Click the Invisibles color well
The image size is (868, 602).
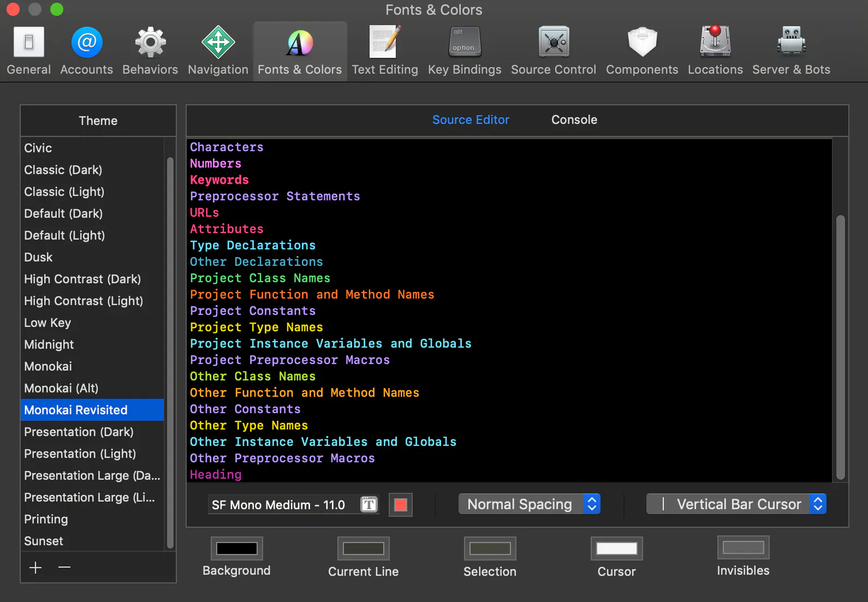(x=744, y=547)
